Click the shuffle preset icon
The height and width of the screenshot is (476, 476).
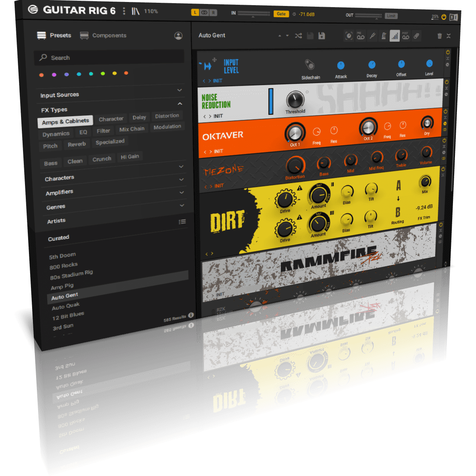point(298,36)
